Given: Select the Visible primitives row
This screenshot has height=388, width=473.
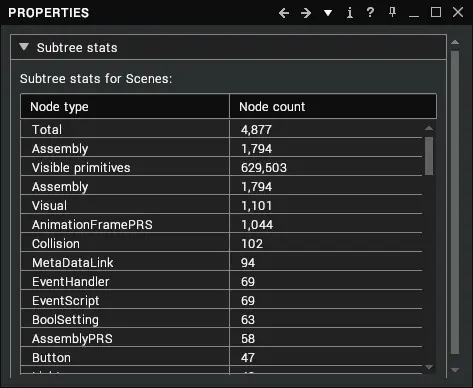Looking at the screenshot, I should coord(222,168).
